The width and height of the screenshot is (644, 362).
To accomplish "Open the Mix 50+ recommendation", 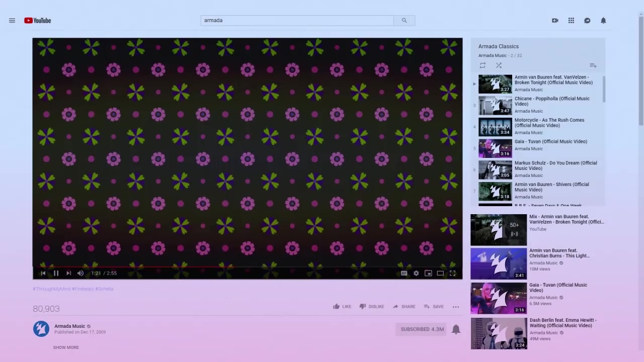I will tap(499, 230).
